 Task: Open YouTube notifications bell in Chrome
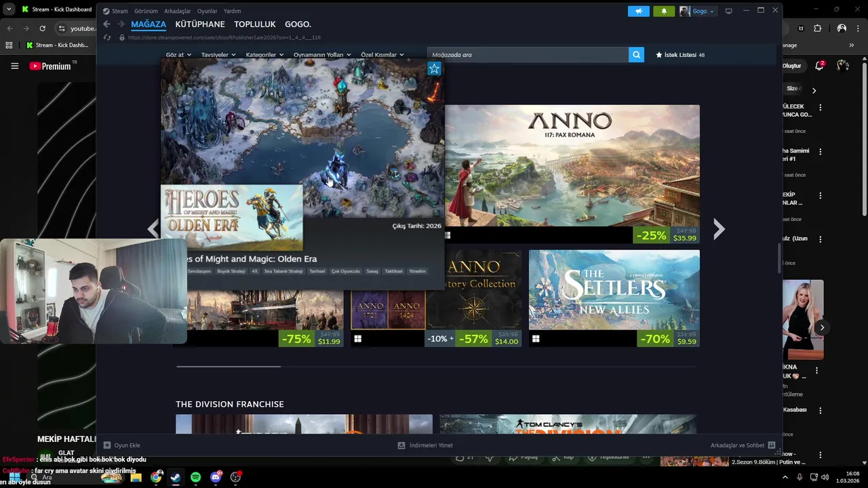coord(819,66)
